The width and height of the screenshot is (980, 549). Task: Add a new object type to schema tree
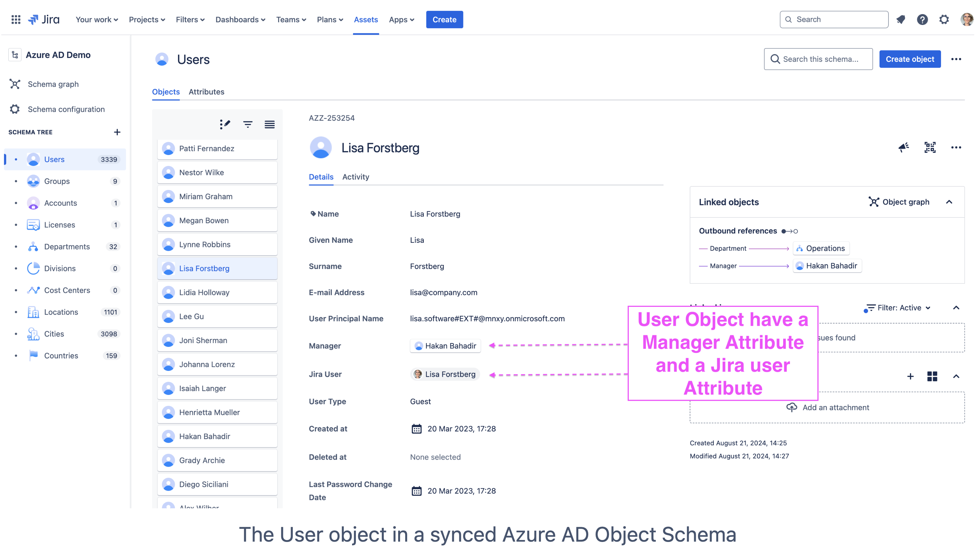(x=117, y=132)
